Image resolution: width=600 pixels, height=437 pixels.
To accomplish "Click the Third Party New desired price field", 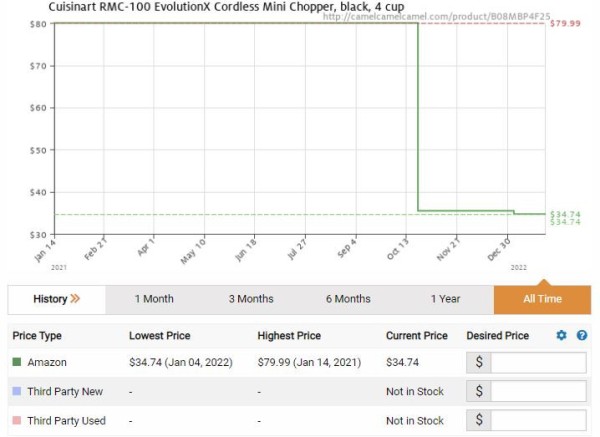I will click(538, 391).
